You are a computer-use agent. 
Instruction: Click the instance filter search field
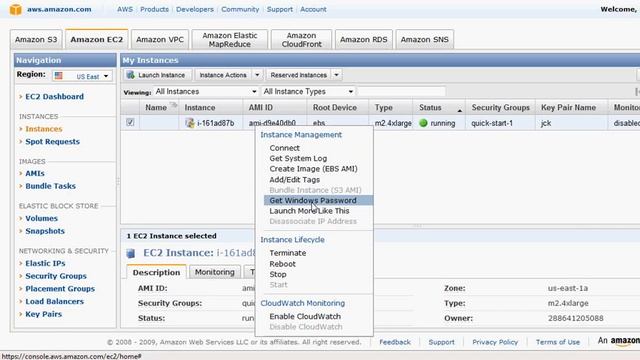click(402, 91)
